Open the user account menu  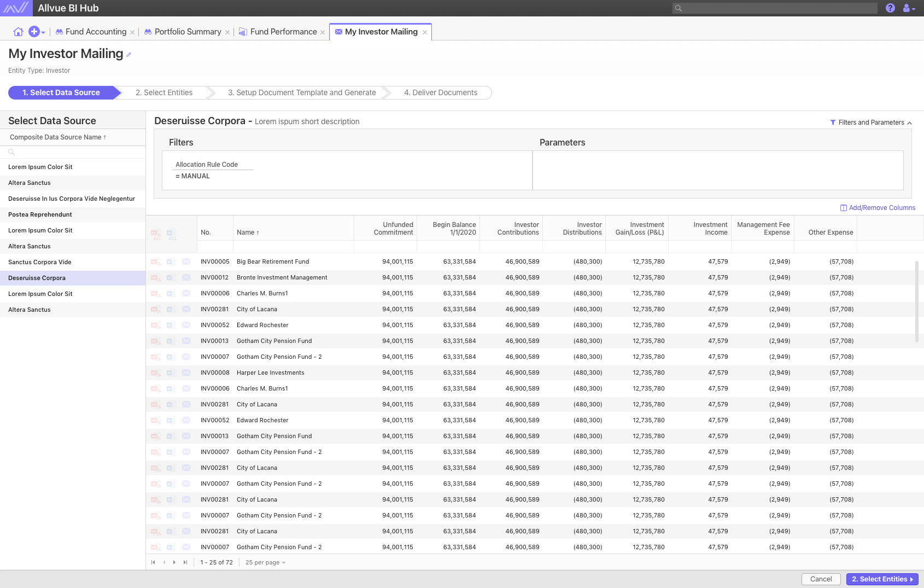coord(909,8)
